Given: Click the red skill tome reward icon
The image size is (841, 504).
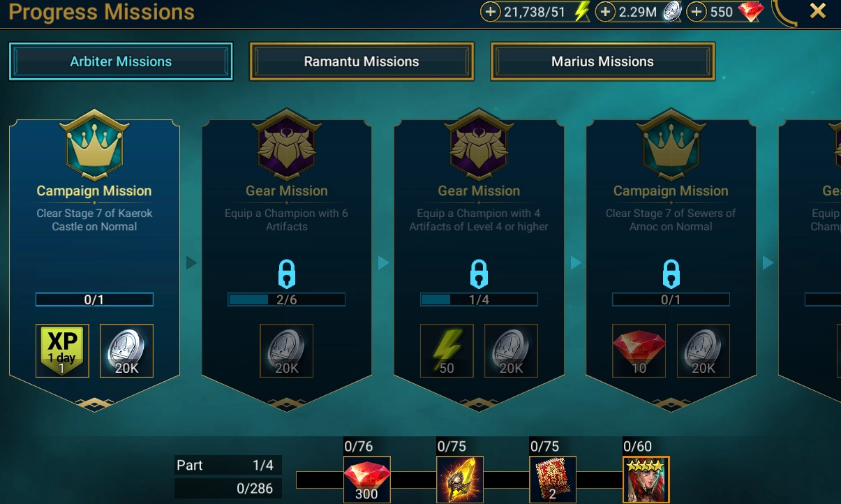Looking at the screenshot, I should [x=553, y=480].
